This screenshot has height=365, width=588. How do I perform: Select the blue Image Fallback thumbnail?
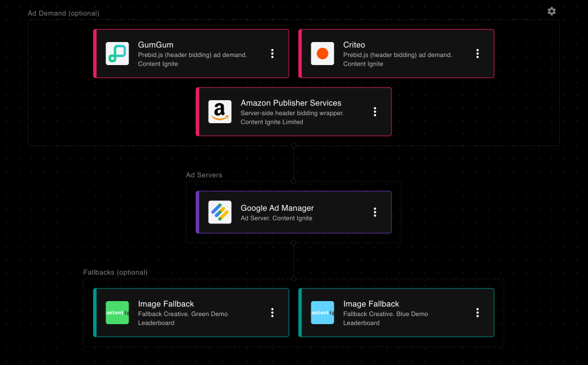click(x=322, y=313)
